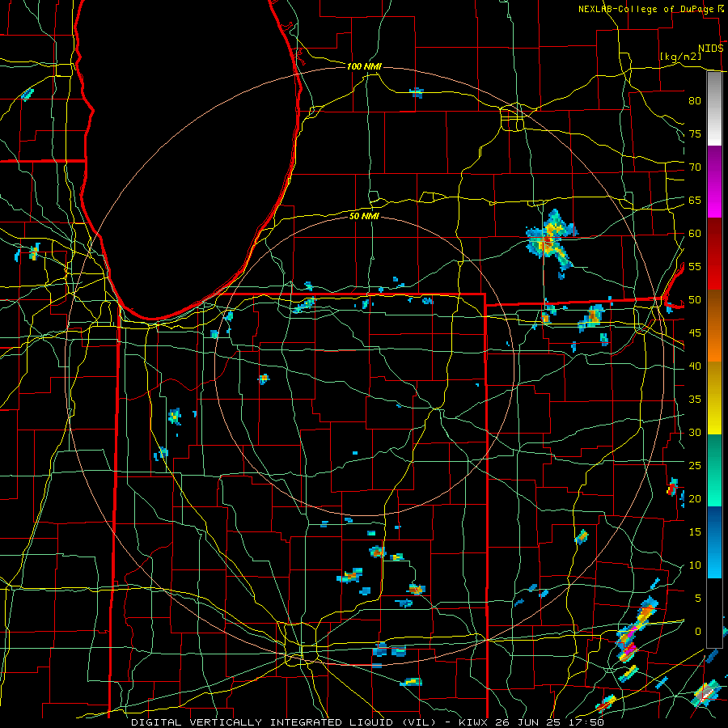Select the red segment of the VIL scale

coord(714,254)
